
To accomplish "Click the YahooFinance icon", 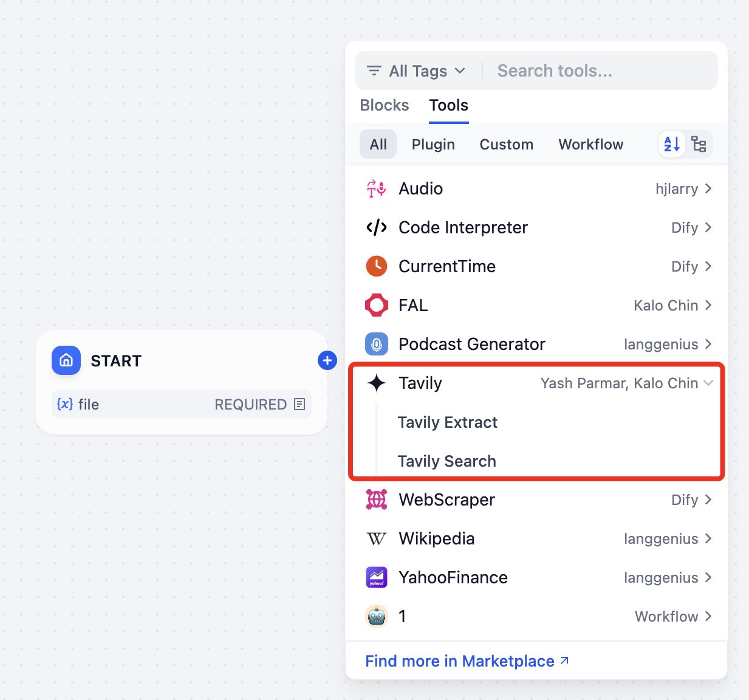I will pos(377,577).
